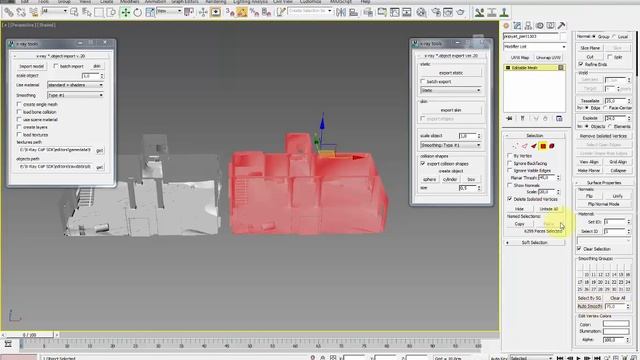The height and width of the screenshot is (360, 640).
Task: Click the Rectangular Selection Region icon
Action: tap(99, 12)
